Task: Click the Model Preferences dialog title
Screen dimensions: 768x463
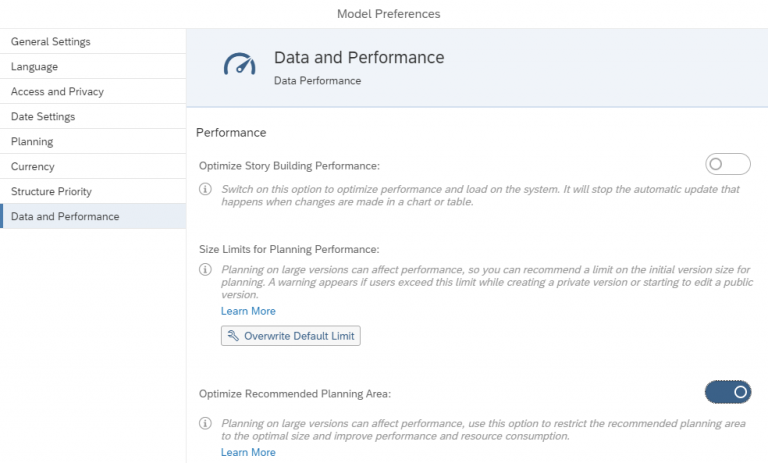Action: point(388,14)
